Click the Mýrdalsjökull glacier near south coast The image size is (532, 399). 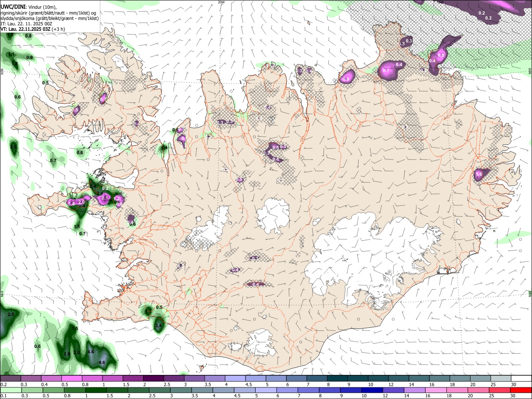(x=260, y=343)
